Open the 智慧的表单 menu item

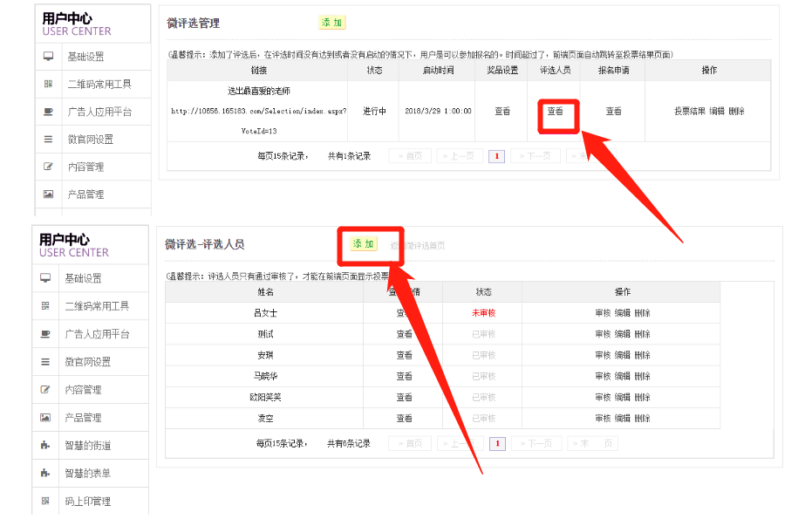coord(87,474)
